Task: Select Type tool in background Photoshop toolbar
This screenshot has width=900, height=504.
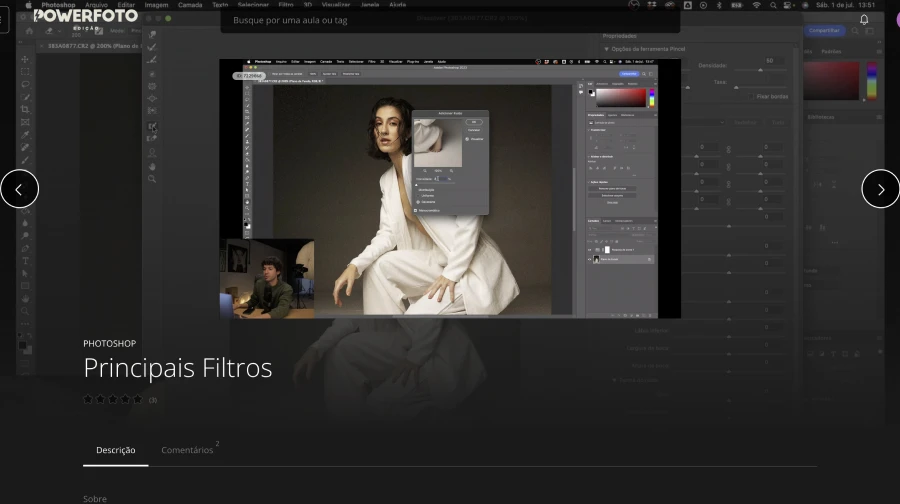Action: 25,261
